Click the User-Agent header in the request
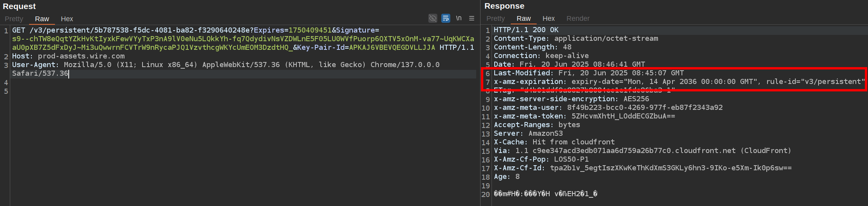This screenshot has height=206, width=868. point(35,65)
